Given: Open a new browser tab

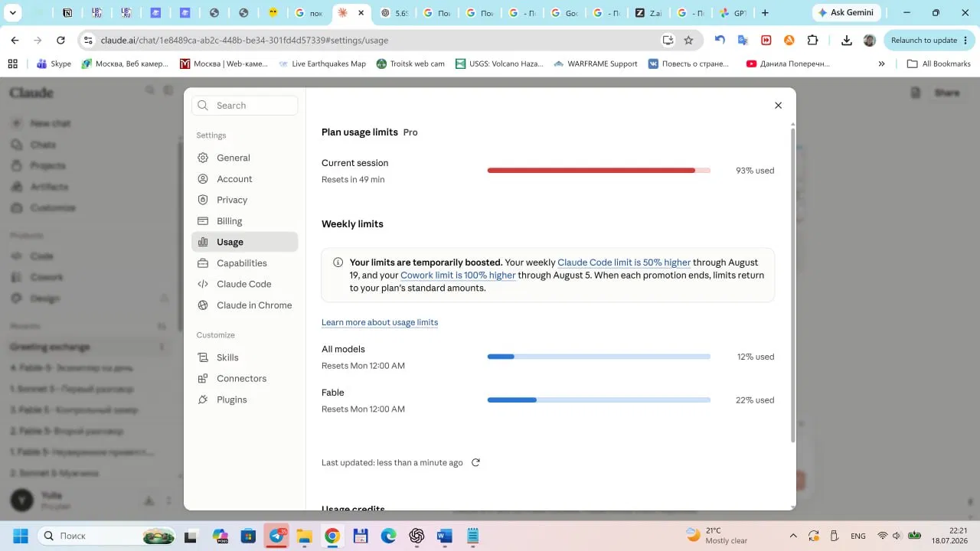Looking at the screenshot, I should click(x=764, y=12).
